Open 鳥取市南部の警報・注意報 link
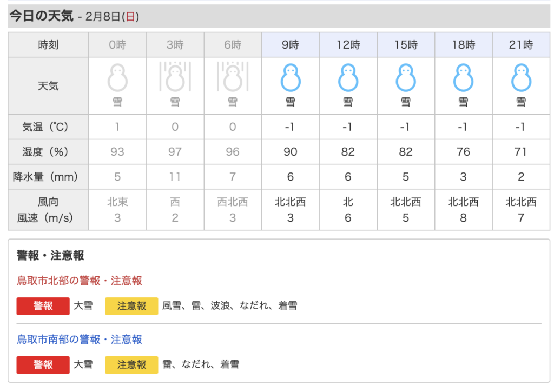This screenshot has width=554, height=392. point(80,340)
